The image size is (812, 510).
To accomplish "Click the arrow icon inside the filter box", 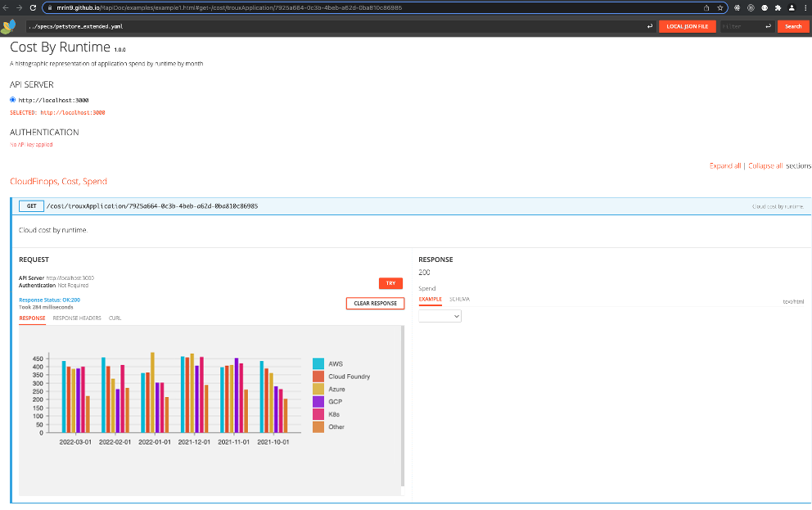I will pyautogui.click(x=769, y=25).
